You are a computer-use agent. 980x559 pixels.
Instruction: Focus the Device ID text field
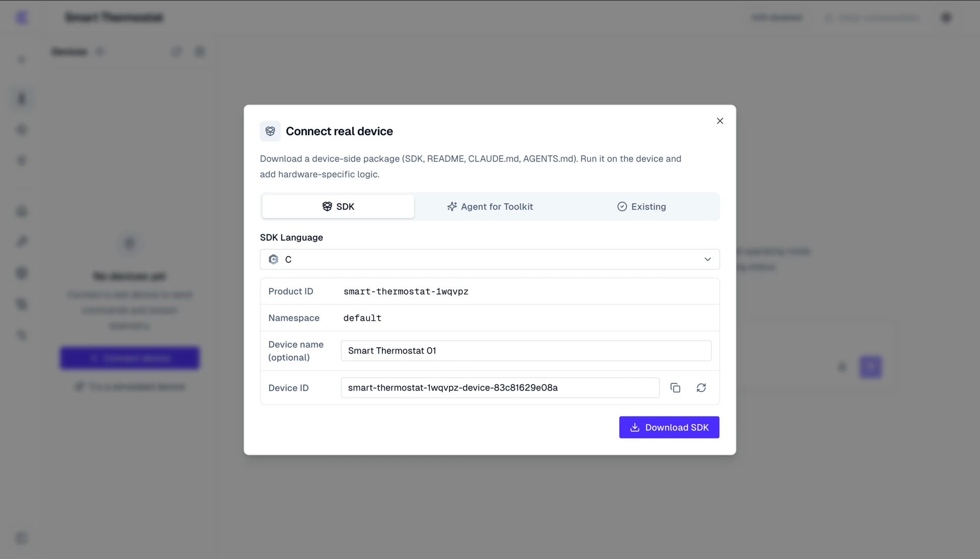[x=500, y=388]
